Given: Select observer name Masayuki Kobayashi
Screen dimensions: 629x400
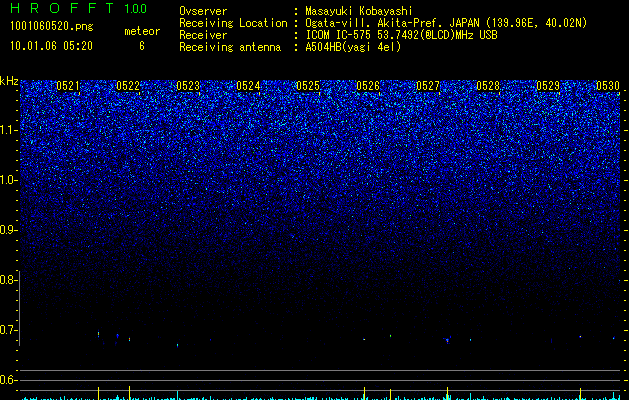Looking at the screenshot, I should [359, 12].
